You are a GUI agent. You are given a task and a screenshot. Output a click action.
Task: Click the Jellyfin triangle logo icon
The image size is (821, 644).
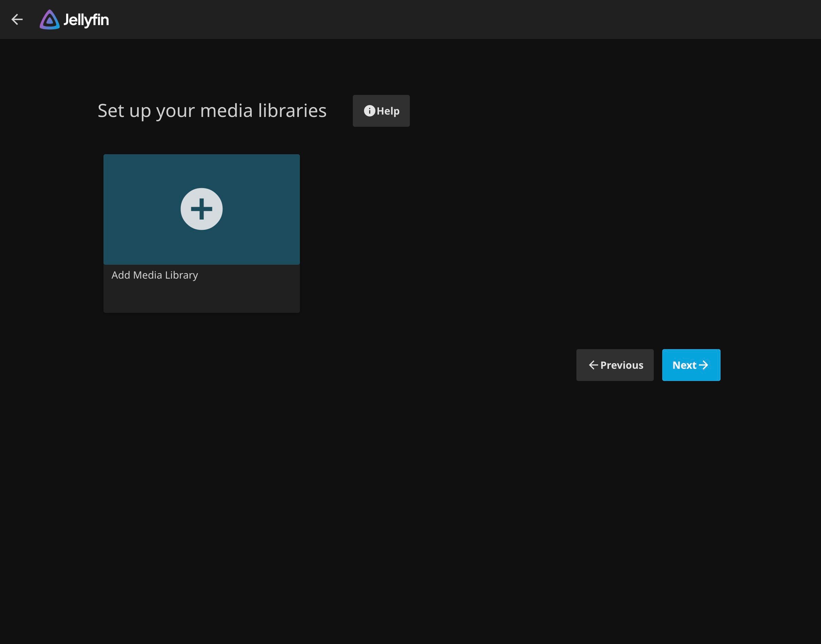[50, 20]
